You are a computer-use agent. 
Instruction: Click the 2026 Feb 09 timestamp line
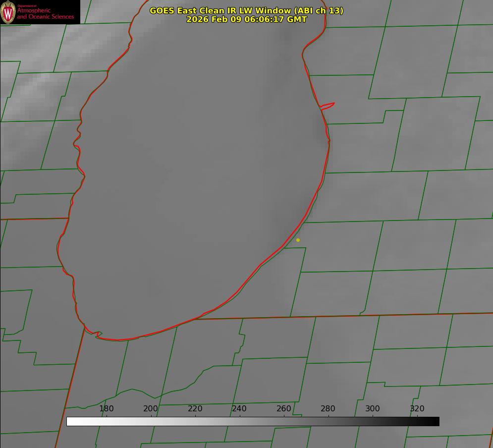click(x=246, y=19)
